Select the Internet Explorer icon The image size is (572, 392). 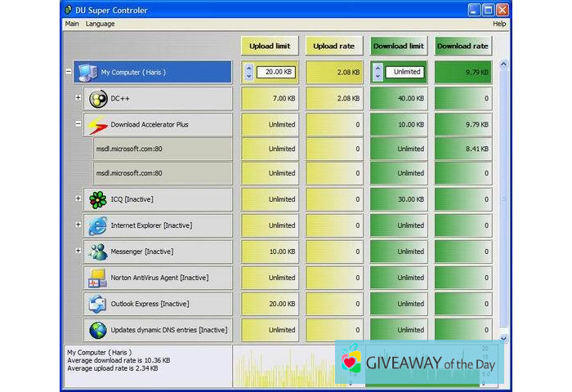click(98, 225)
